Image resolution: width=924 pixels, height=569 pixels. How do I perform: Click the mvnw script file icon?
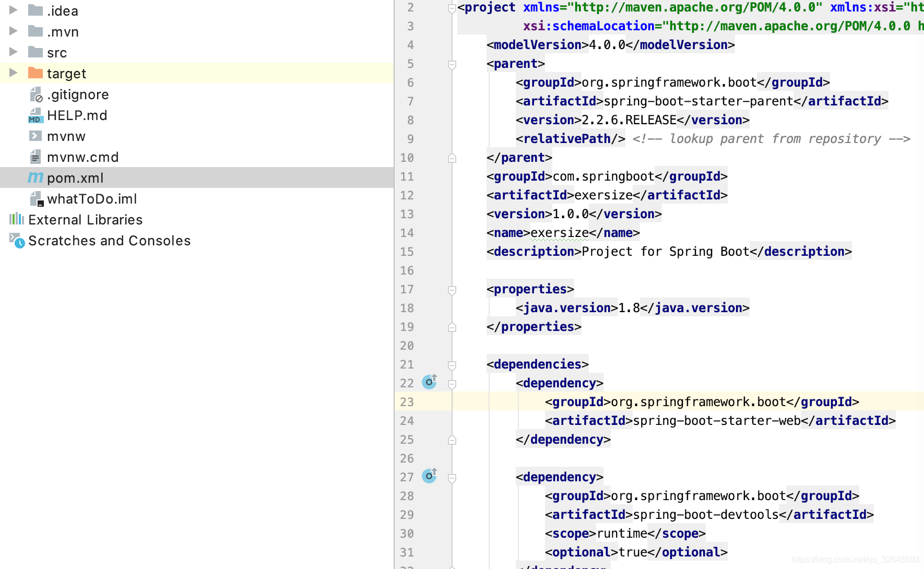(x=35, y=136)
